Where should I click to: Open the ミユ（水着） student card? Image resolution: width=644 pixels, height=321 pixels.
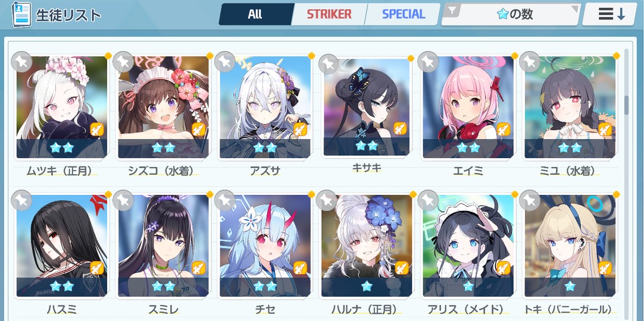pos(570,108)
